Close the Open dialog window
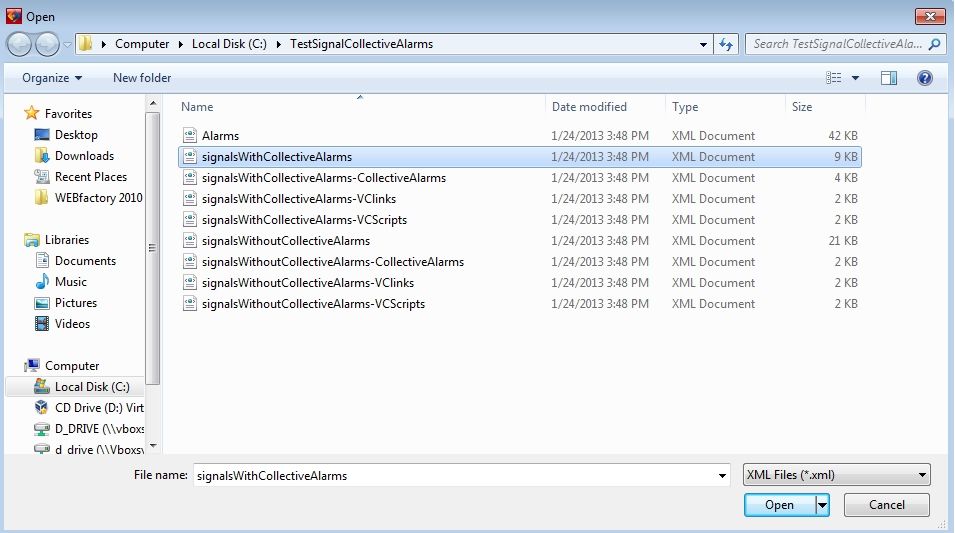This screenshot has height=533, width=955. (930, 16)
